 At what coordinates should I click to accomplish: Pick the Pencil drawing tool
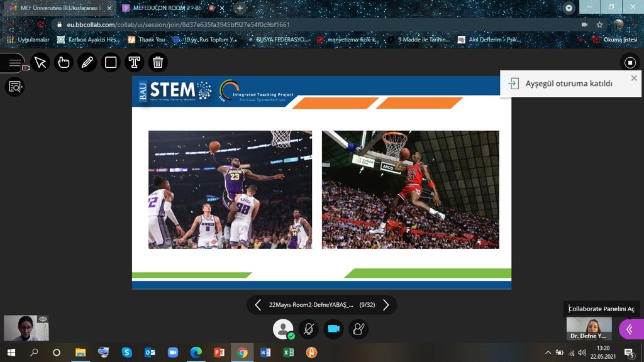coord(87,62)
